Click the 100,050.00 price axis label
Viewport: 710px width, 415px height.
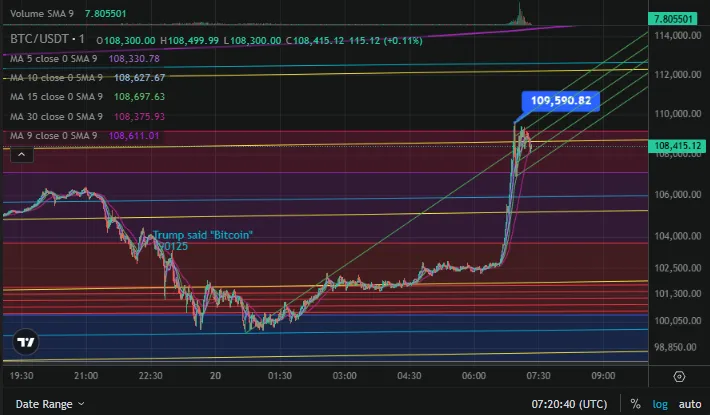point(677,320)
